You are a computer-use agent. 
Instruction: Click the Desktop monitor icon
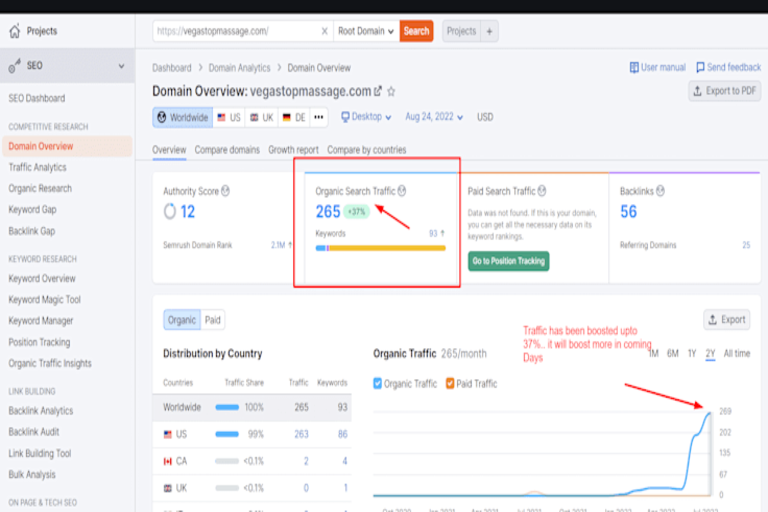345,117
